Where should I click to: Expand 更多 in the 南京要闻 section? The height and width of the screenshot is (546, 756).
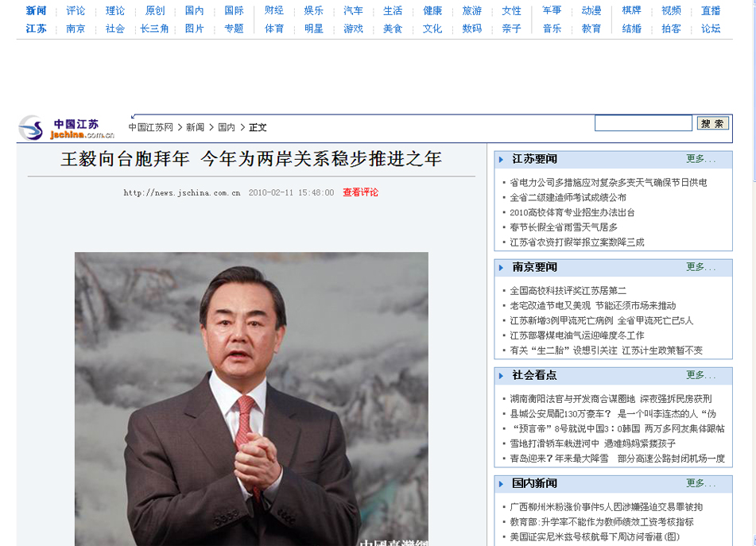point(700,267)
